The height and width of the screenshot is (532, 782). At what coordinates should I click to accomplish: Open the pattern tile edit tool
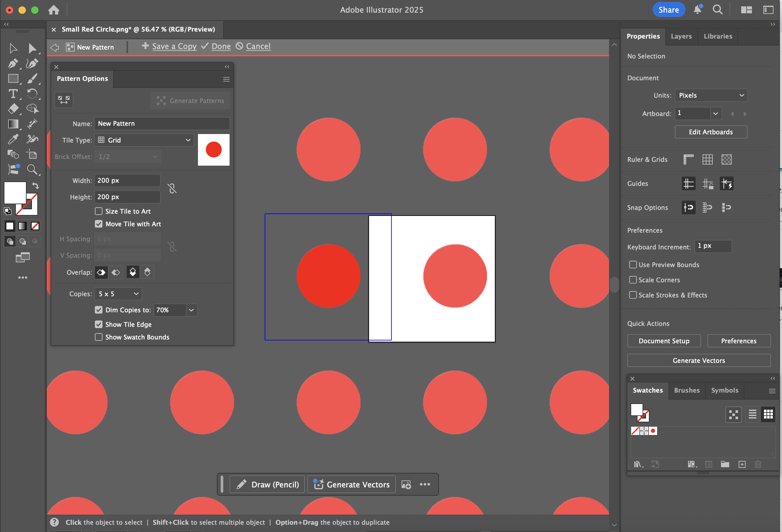64,100
